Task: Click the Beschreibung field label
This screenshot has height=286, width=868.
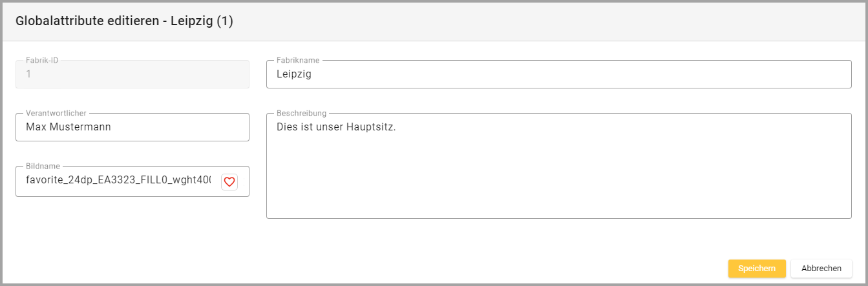Action: 301,113
